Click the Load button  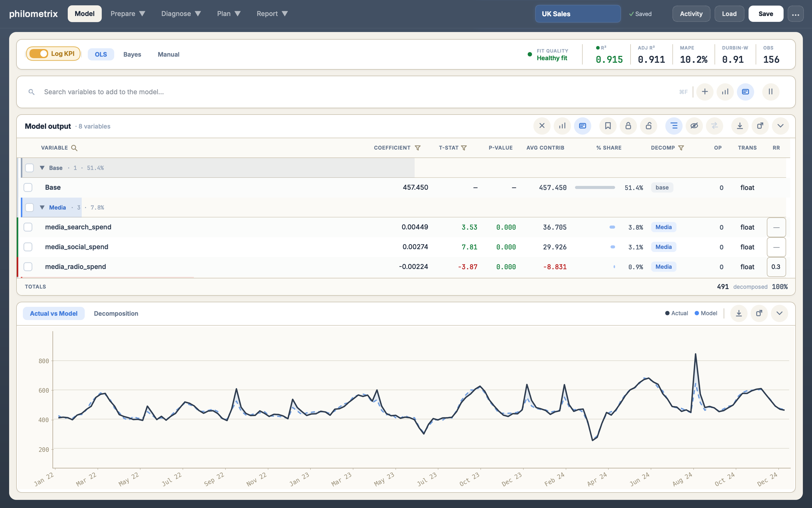coord(729,14)
